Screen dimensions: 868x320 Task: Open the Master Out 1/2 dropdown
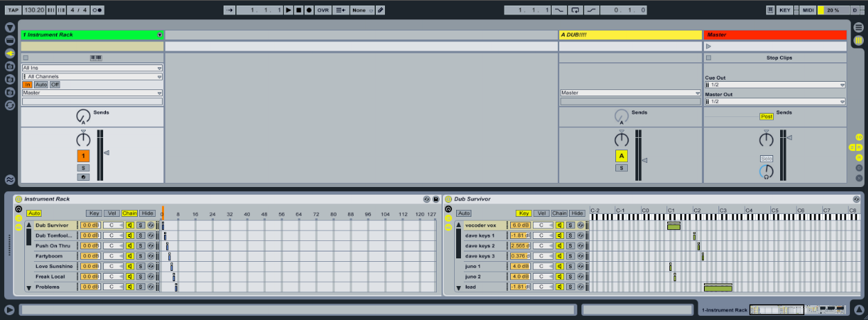pyautogui.click(x=775, y=101)
